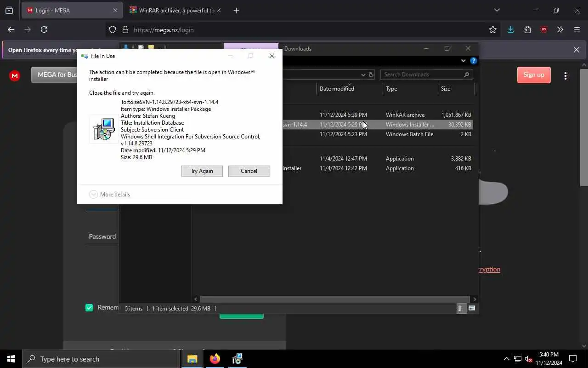Open the Action Center notifications icon
The width and height of the screenshot is (588, 368).
tap(573, 359)
